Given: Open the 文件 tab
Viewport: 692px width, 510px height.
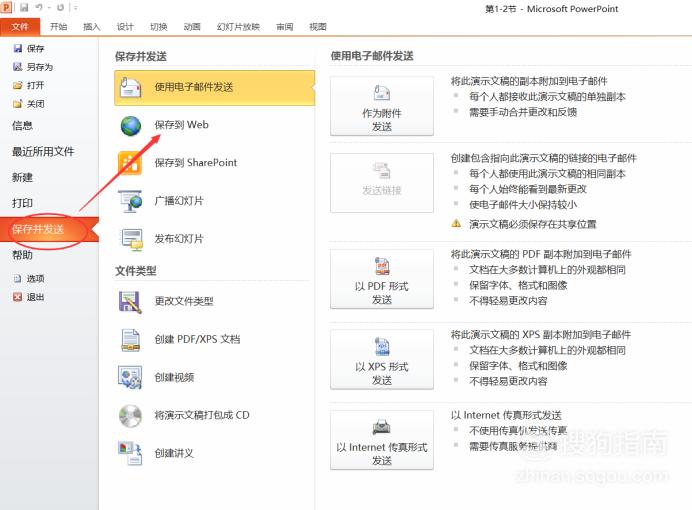Looking at the screenshot, I should click(20, 27).
